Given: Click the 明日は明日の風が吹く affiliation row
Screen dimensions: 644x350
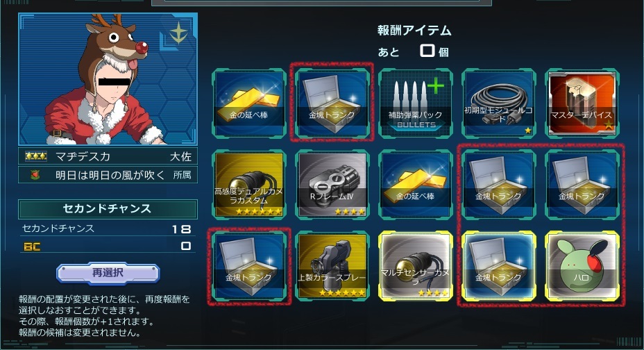Looking at the screenshot, I should [108, 175].
